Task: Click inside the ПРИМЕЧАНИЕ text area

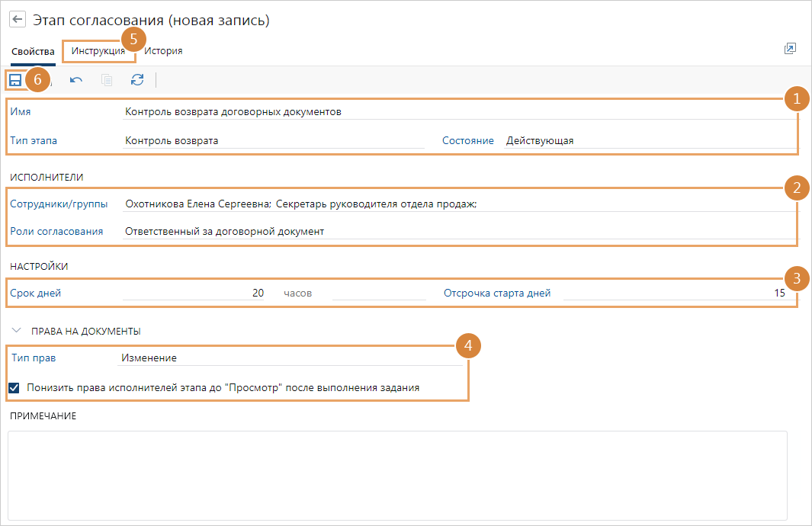Action: 396,474
